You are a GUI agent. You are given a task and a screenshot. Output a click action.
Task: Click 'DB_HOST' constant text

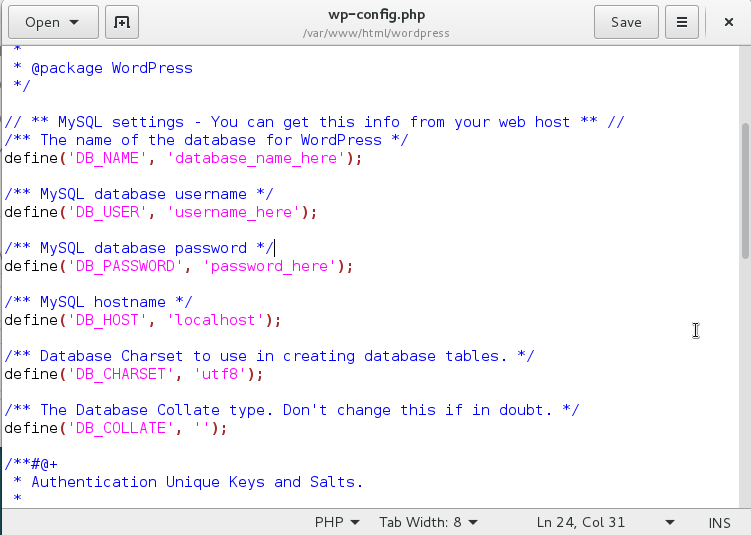point(107,320)
